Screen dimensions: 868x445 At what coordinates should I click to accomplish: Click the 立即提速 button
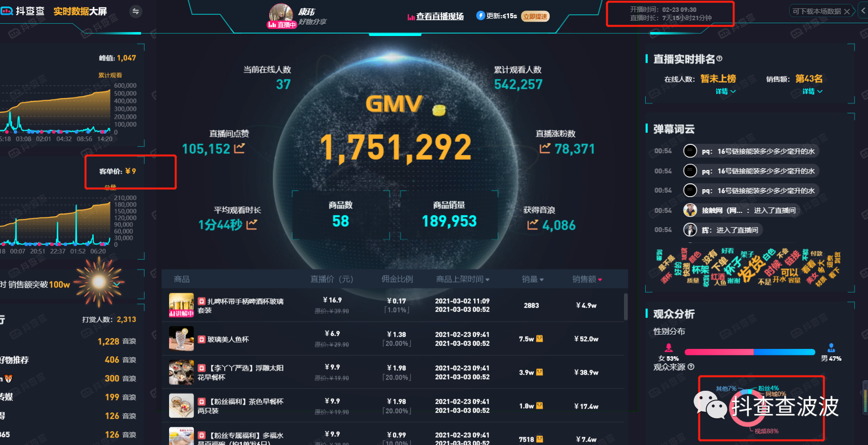535,16
